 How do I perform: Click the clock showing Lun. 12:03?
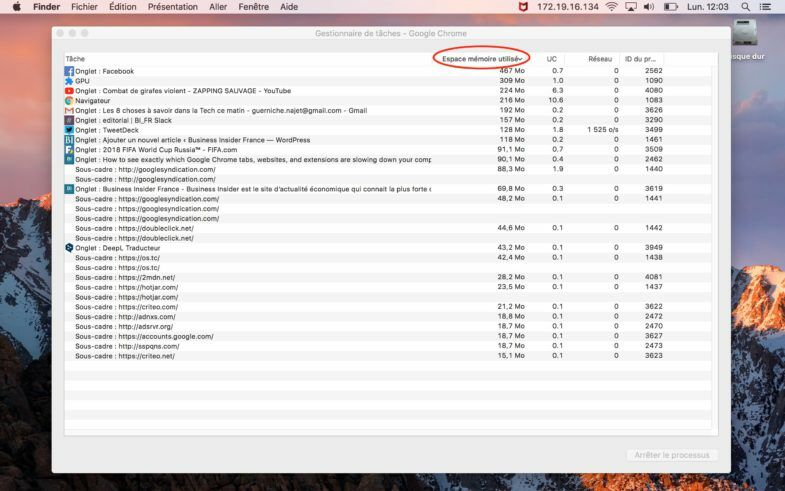point(707,7)
